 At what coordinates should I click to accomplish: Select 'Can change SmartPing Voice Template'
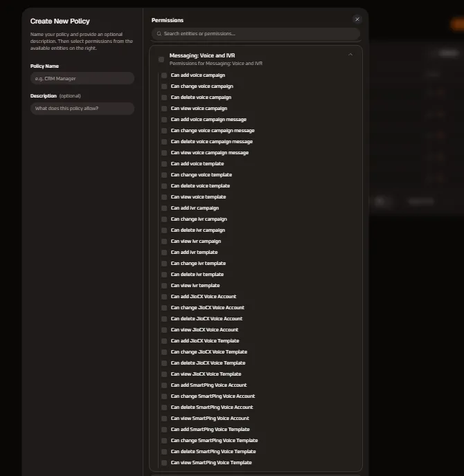164,441
